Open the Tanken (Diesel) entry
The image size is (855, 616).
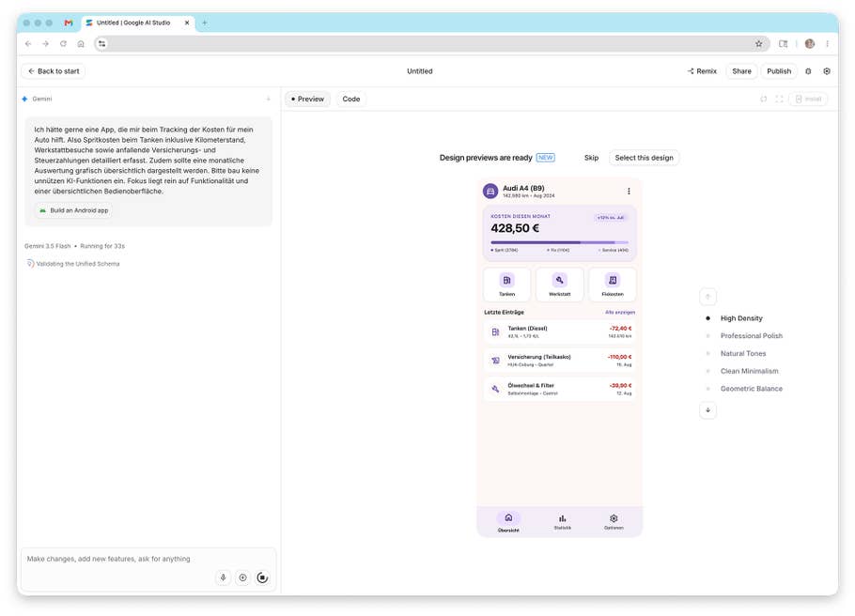[559, 332]
